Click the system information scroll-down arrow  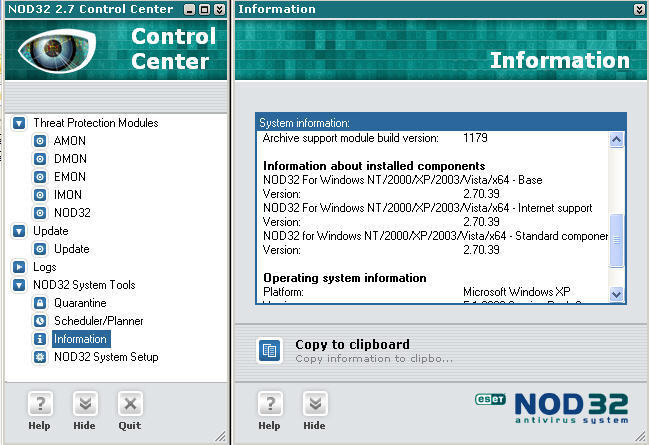pyautogui.click(x=616, y=294)
